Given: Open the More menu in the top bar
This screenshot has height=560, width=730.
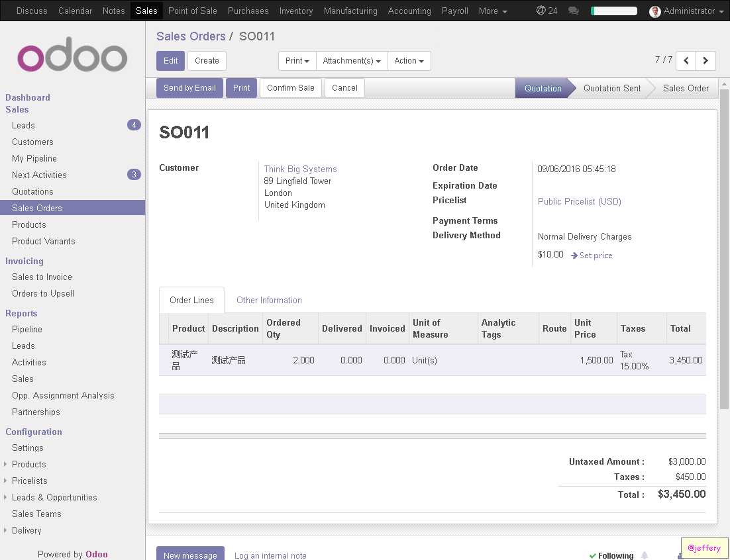Looking at the screenshot, I should [493, 11].
